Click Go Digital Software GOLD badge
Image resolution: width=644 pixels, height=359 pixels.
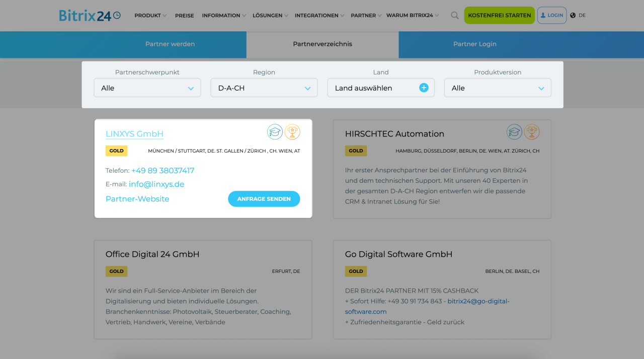pyautogui.click(x=356, y=271)
